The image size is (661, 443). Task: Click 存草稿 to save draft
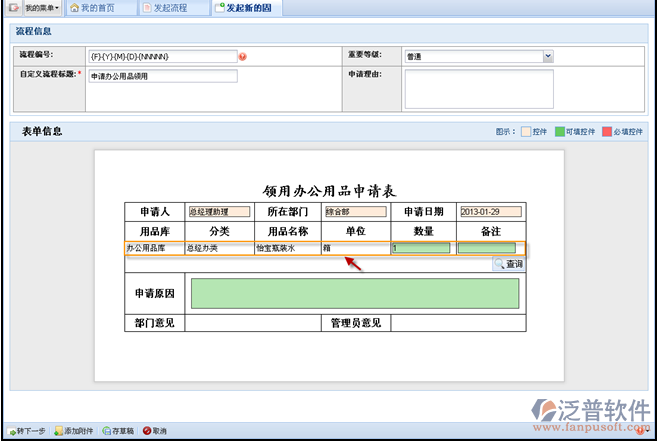[118, 431]
